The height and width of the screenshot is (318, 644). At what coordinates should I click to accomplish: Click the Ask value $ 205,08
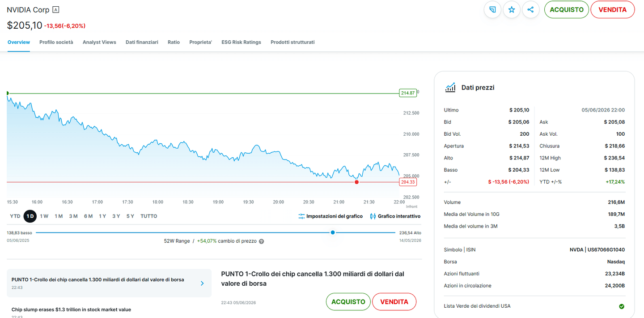614,122
